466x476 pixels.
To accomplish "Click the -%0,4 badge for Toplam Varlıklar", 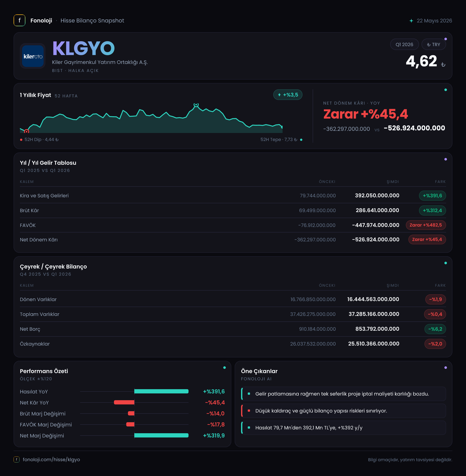I will (x=435, y=314).
